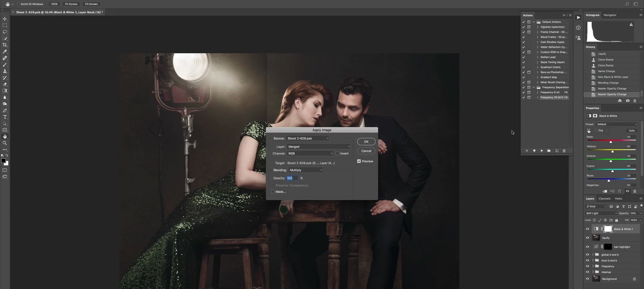Open the Info panel icon
Image resolution: width=644 pixels, height=289 pixels.
(578, 28)
